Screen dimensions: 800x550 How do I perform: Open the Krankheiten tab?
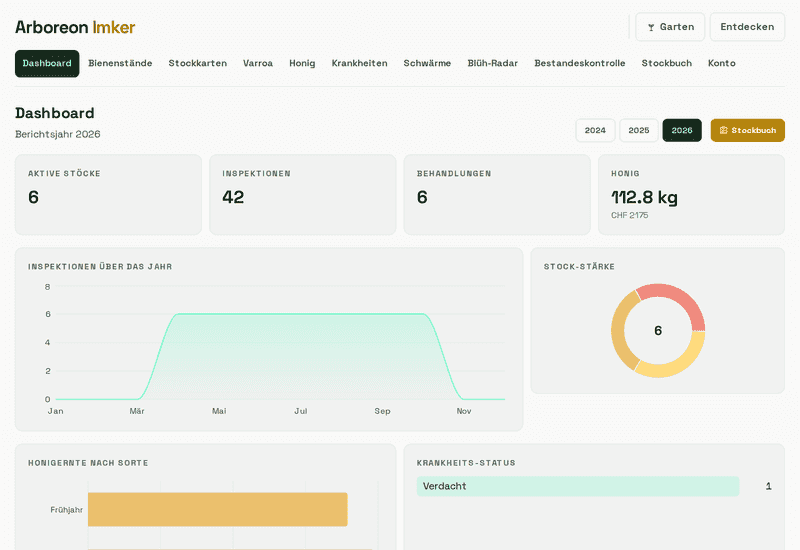pos(359,63)
